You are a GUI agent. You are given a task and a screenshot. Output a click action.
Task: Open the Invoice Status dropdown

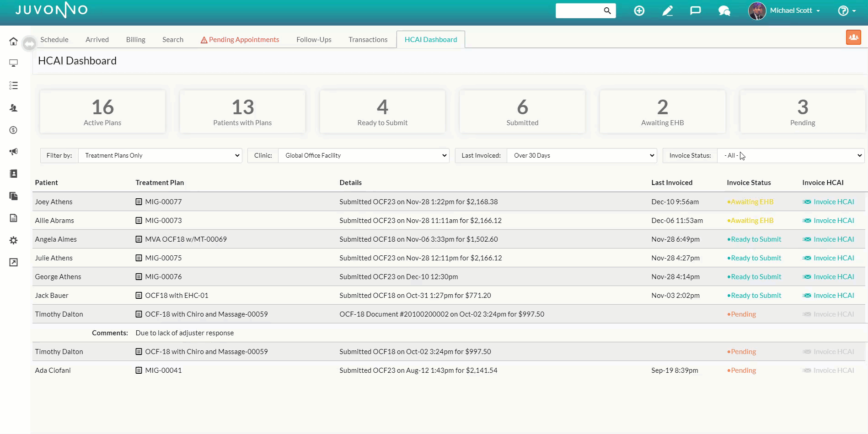point(791,155)
